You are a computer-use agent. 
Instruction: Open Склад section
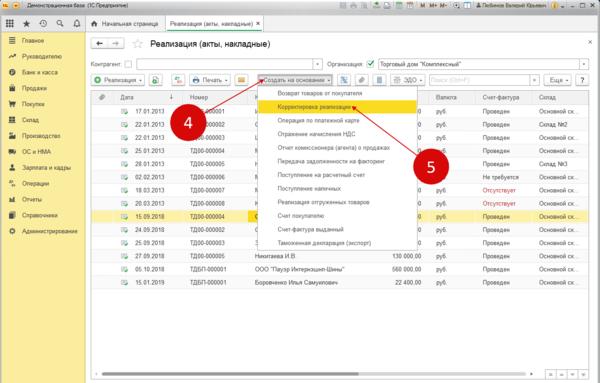click(30, 120)
